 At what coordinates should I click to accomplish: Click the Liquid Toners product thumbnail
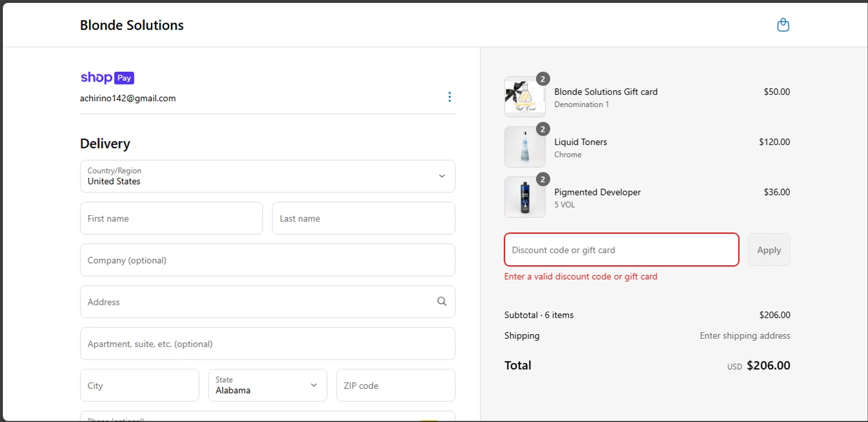525,147
